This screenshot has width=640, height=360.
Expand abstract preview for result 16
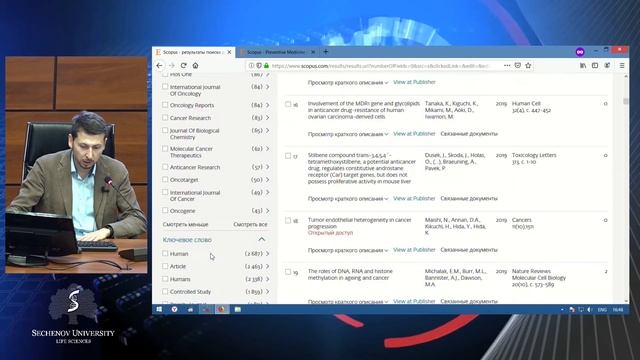(x=348, y=134)
